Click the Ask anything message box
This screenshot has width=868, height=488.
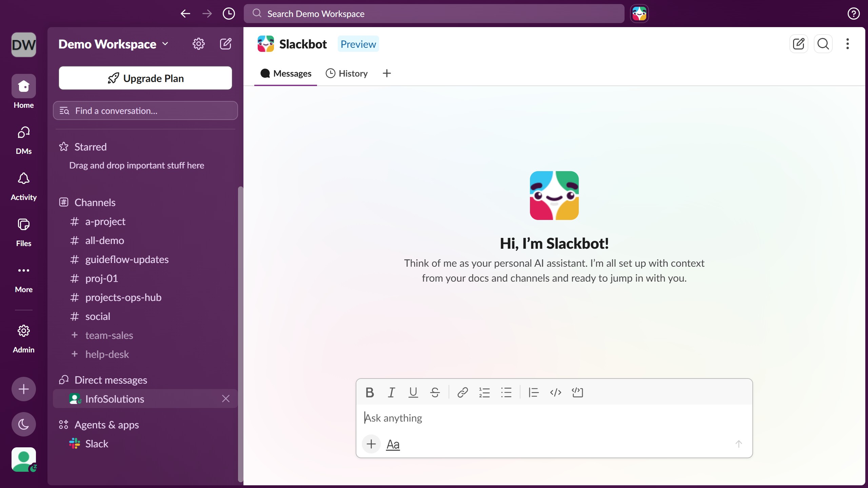tap(554, 418)
